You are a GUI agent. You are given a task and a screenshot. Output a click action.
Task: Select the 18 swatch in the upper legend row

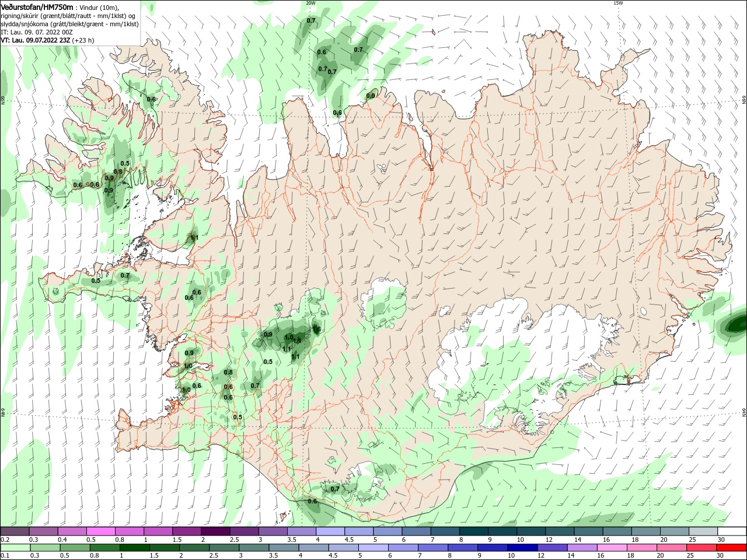point(647,531)
